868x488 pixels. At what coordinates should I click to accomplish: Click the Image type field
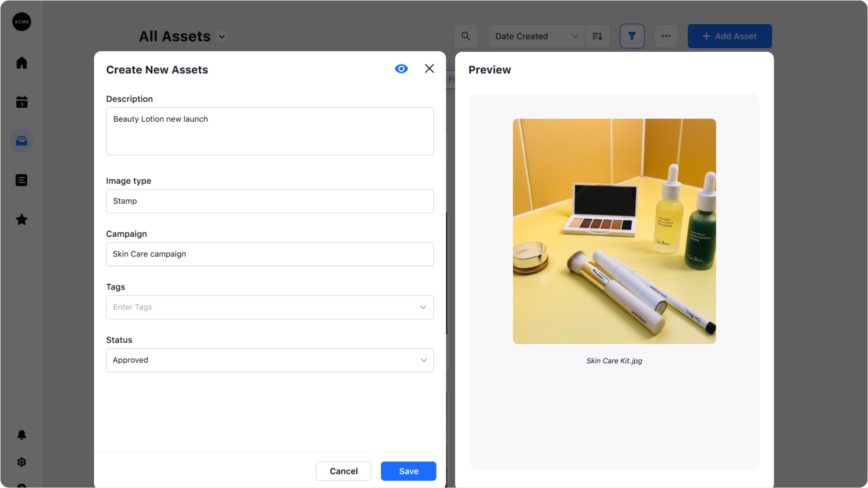click(x=270, y=201)
